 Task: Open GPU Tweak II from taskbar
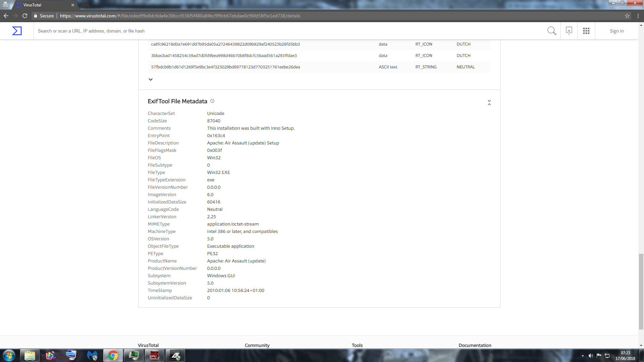coord(155,355)
